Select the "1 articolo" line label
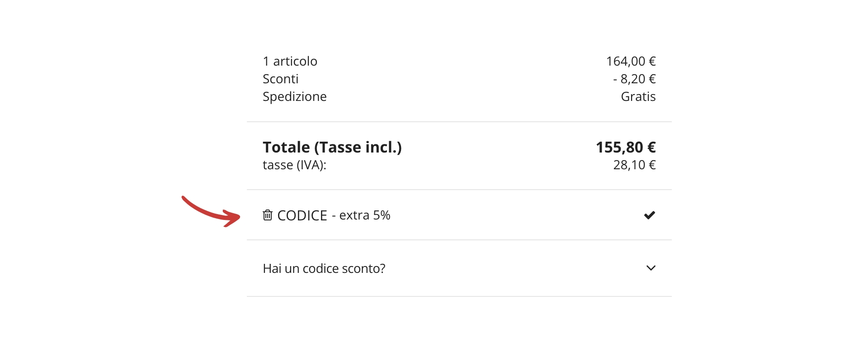Viewport: 868px width, 353px height. [x=290, y=61]
